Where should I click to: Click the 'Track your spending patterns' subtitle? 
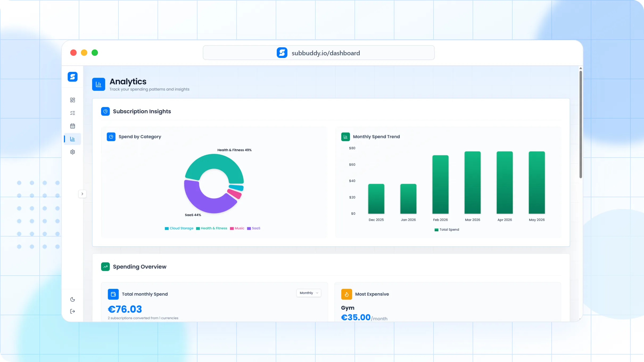coord(149,89)
